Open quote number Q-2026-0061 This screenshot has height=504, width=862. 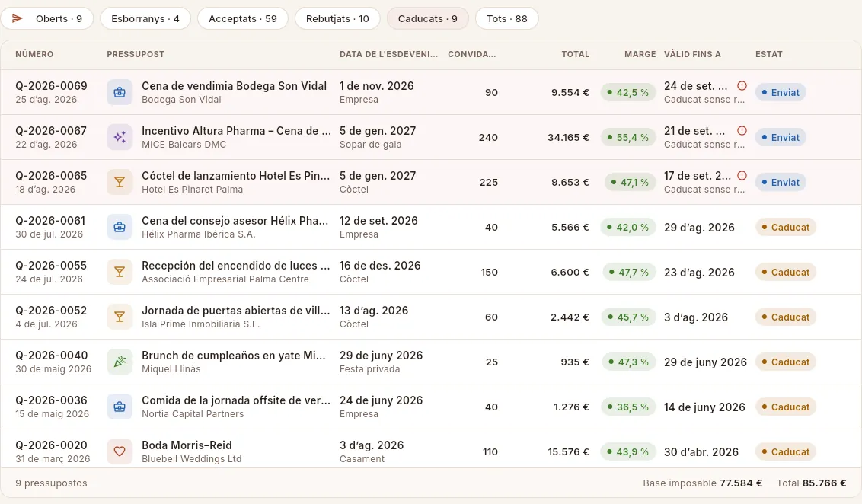[x=50, y=220]
